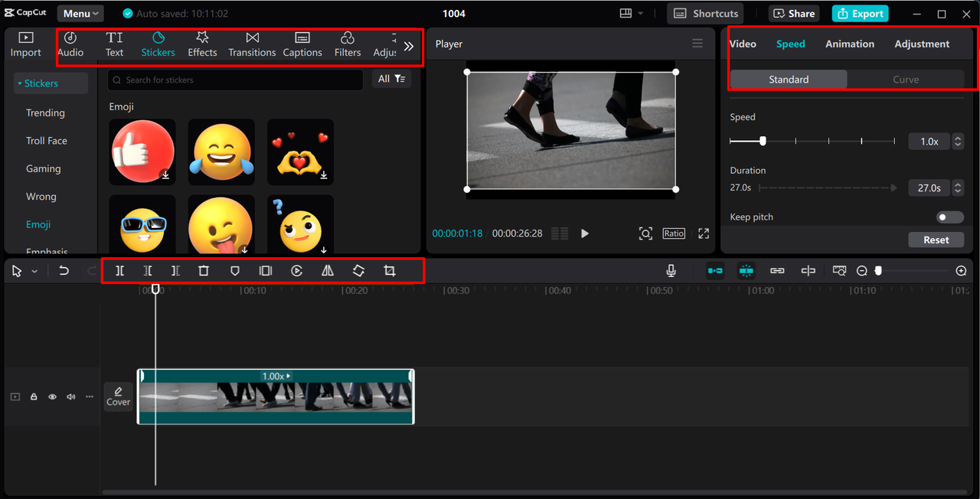Open the selection tool dropdown arrow
The image size is (980, 499).
click(x=34, y=272)
